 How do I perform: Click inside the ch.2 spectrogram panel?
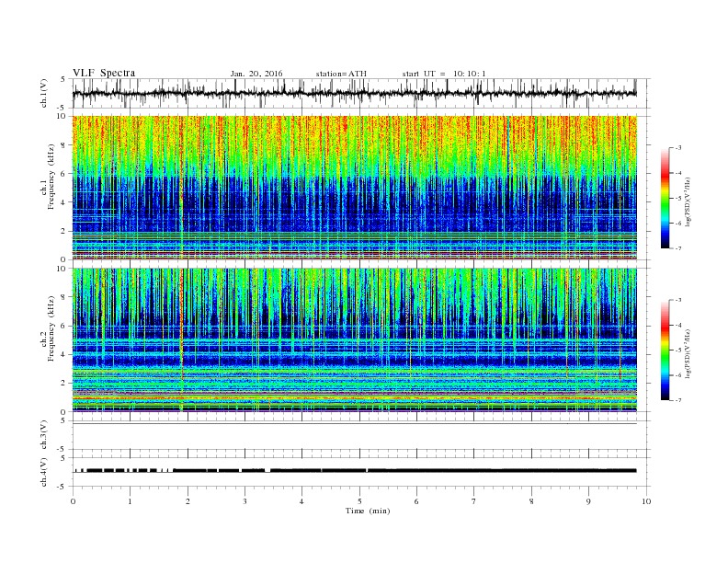pyautogui.click(x=354, y=339)
